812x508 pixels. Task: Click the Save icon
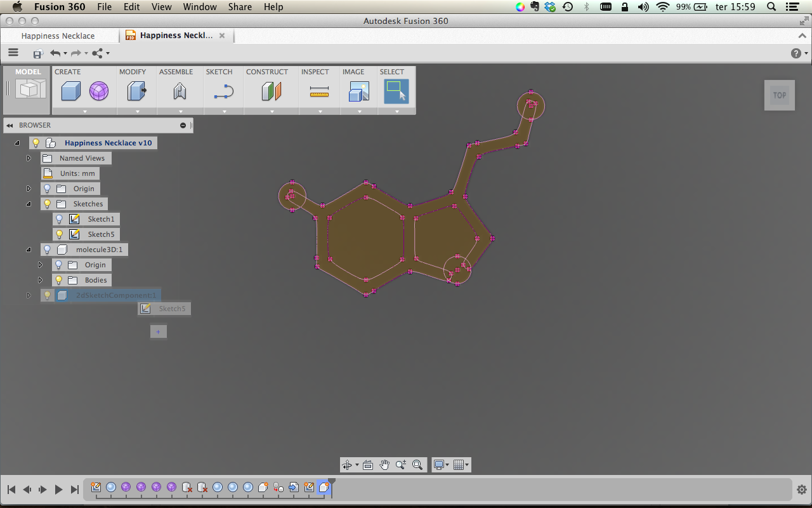coord(38,54)
